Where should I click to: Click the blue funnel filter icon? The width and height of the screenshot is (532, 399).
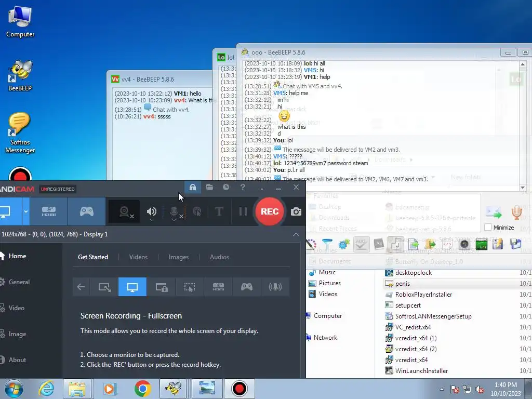point(327,244)
